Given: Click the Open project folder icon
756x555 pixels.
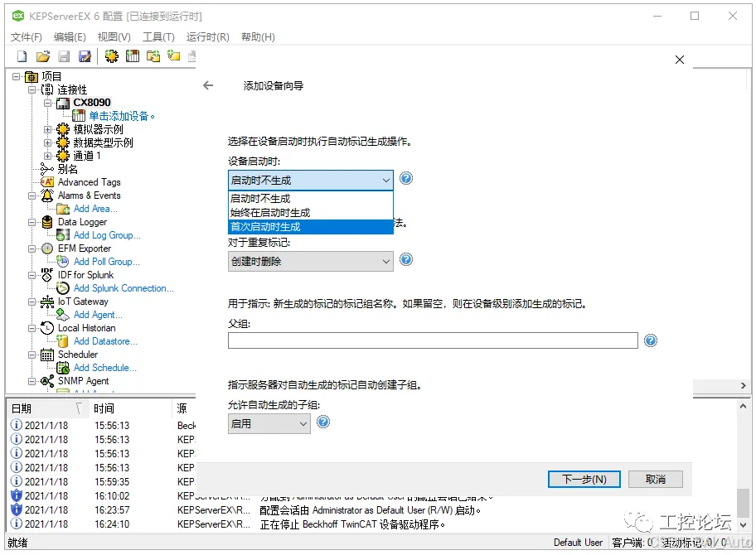Looking at the screenshot, I should [43, 56].
